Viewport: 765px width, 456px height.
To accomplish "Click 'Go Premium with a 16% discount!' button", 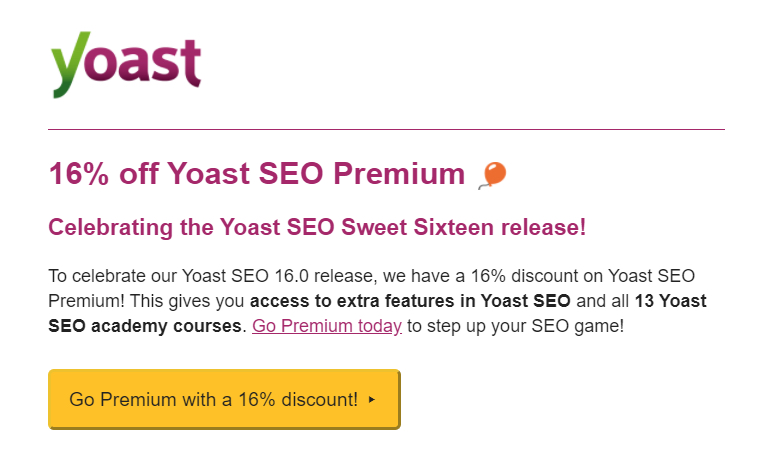I will (224, 399).
